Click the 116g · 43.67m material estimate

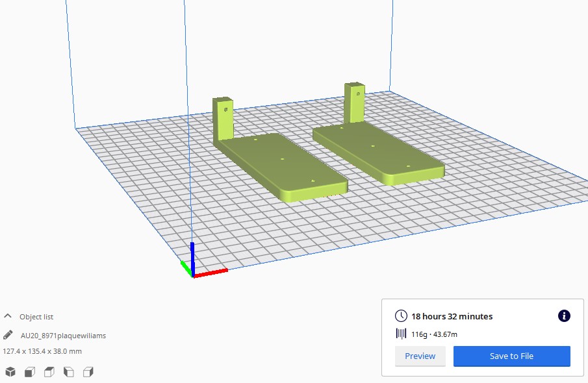[x=434, y=334]
